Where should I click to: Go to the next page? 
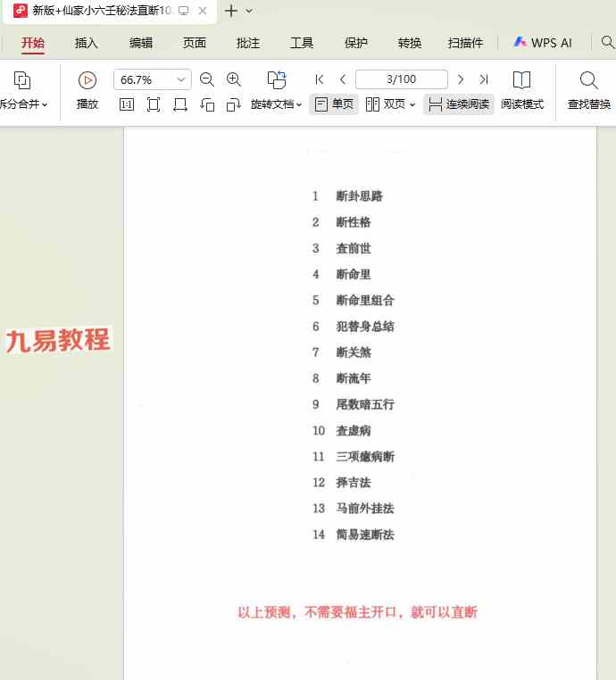[461, 79]
